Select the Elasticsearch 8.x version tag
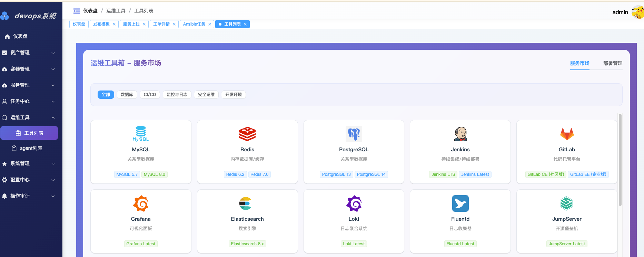The image size is (644, 257). tap(247, 244)
